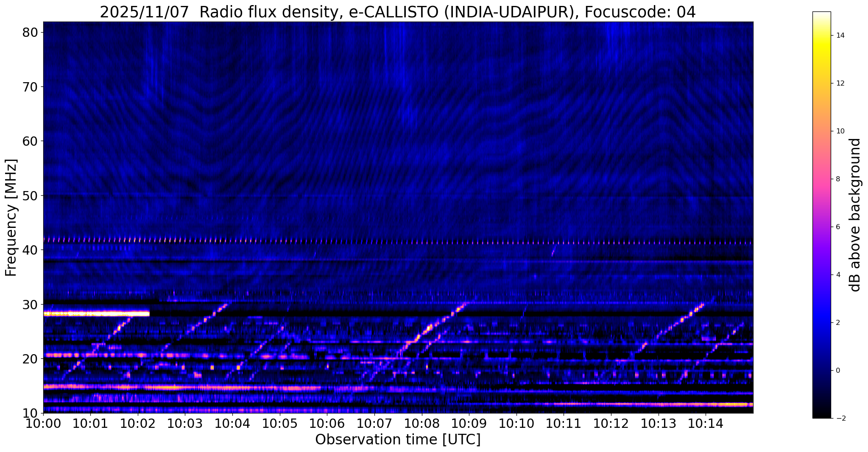Click the 10:10 time tick label
Image resolution: width=868 pixels, height=452 pixels.
(516, 424)
